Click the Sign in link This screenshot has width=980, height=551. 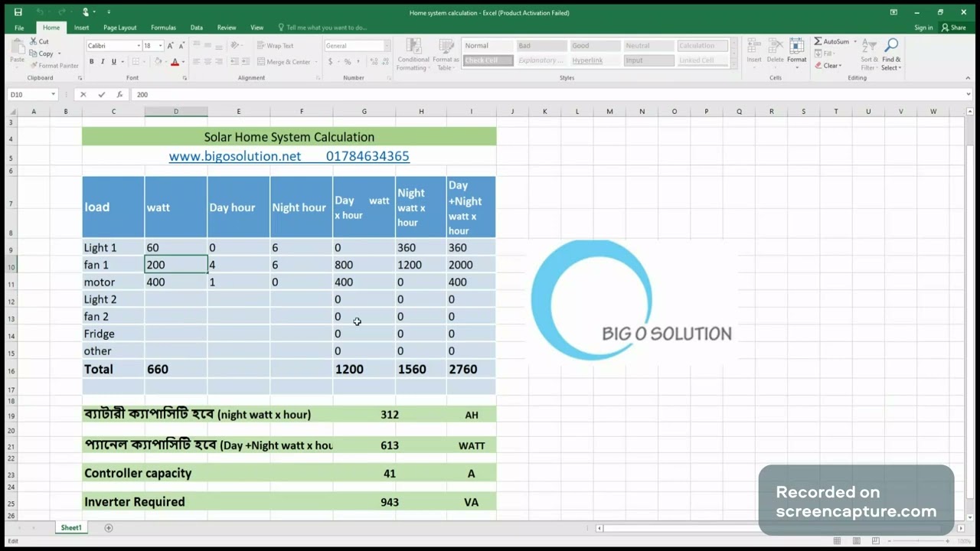[923, 28]
